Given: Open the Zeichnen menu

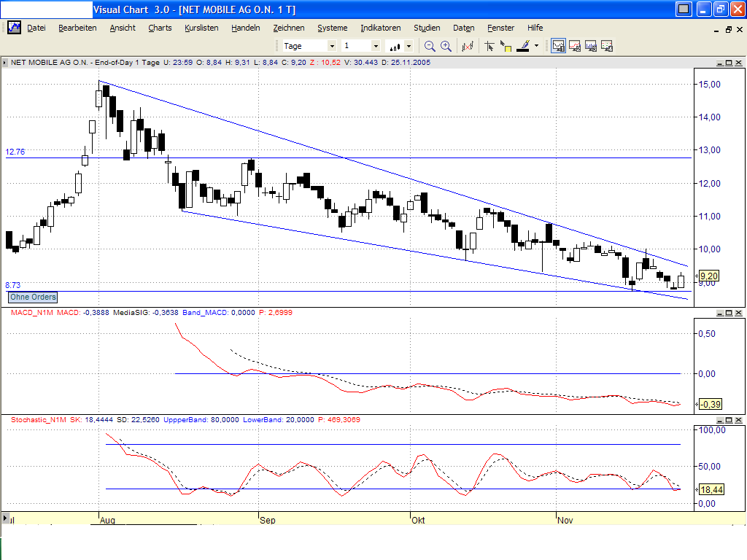Looking at the screenshot, I should [x=289, y=28].
